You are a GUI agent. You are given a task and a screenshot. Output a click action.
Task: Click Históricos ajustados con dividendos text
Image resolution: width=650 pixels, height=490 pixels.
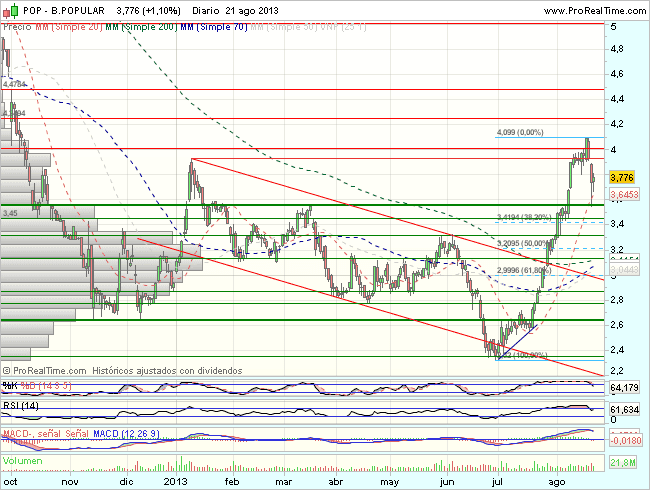167,371
